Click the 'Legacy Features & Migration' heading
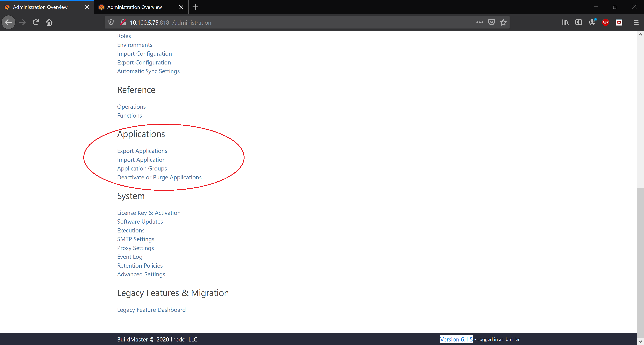Screen dimensions: 644x345 173,293
